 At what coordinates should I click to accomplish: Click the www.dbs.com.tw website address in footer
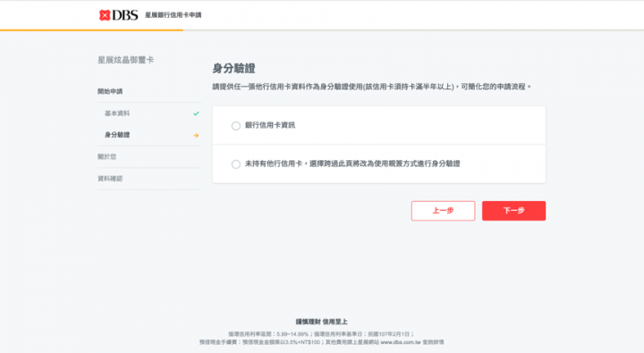[x=401, y=342]
